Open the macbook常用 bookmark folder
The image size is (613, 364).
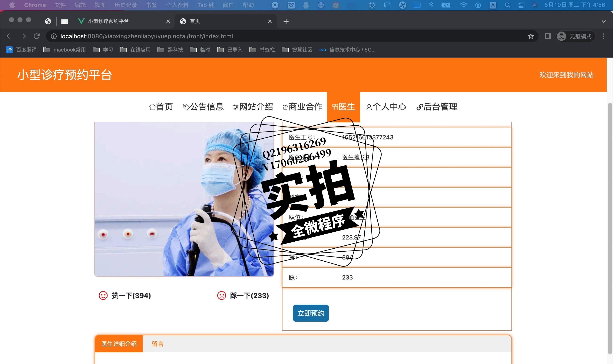click(64, 50)
